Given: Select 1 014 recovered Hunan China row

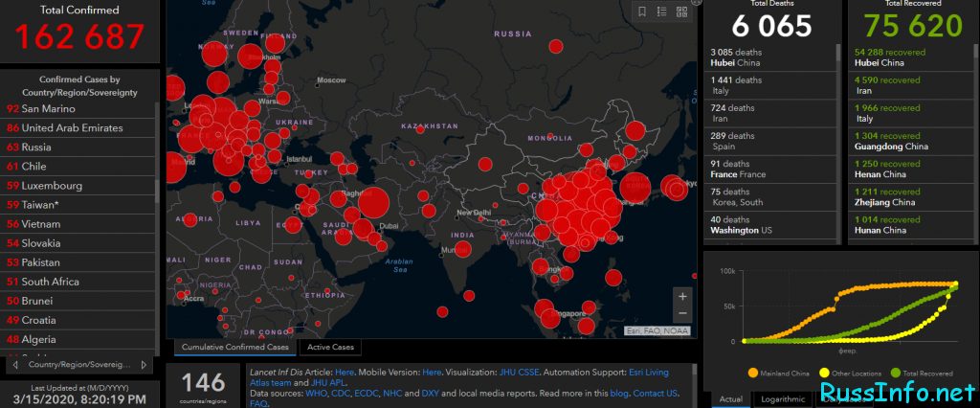Looking at the screenshot, I should 909,225.
